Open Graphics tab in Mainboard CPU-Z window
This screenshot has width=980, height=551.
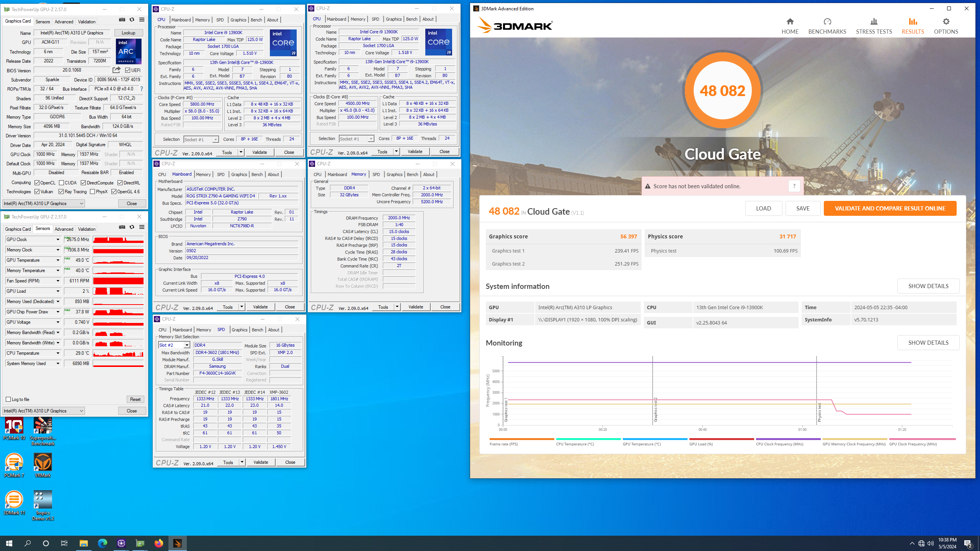click(239, 174)
